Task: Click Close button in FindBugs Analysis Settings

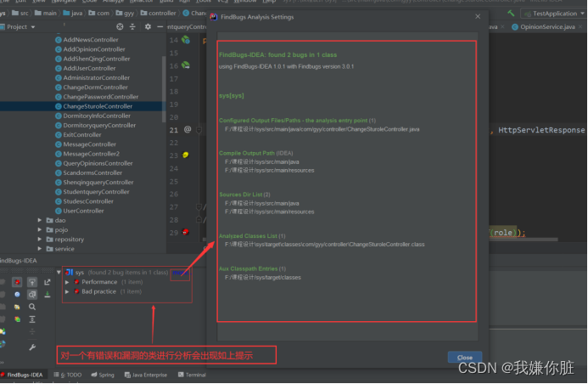Action: (465, 357)
